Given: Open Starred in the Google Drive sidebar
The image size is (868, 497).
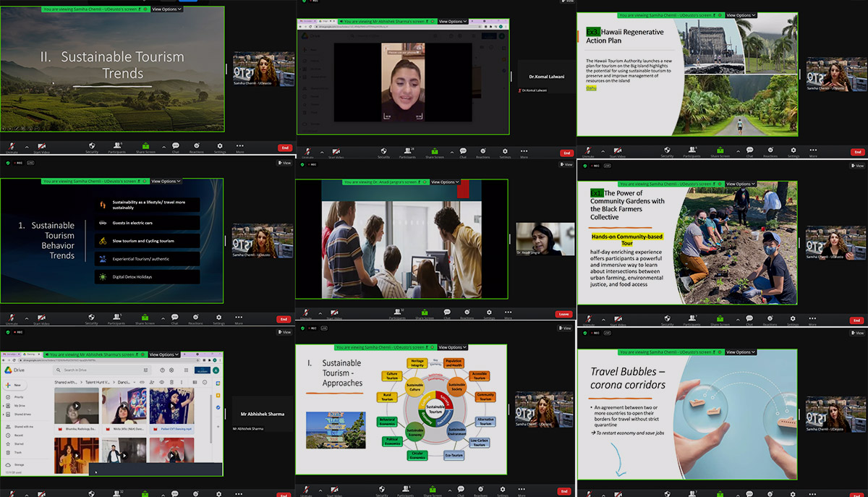Looking at the screenshot, I should pos(19,444).
